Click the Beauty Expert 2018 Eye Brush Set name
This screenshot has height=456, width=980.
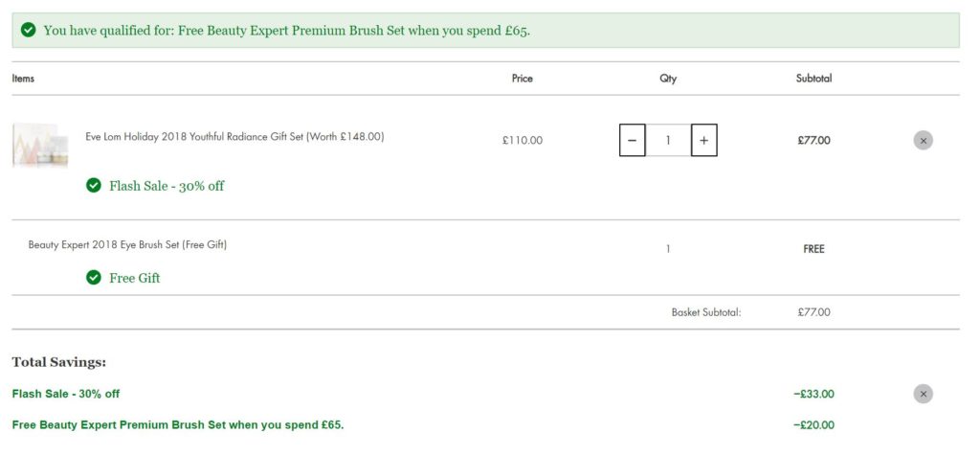click(x=127, y=245)
